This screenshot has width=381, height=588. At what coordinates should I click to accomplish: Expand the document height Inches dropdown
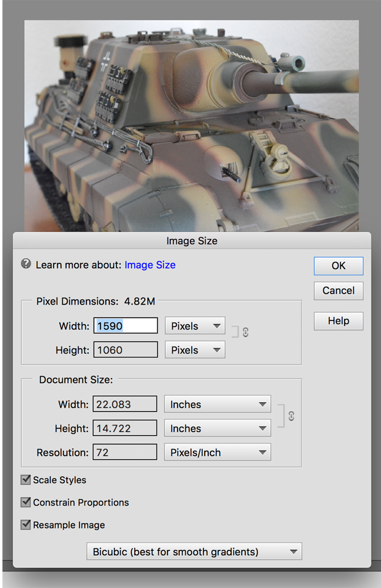217,429
